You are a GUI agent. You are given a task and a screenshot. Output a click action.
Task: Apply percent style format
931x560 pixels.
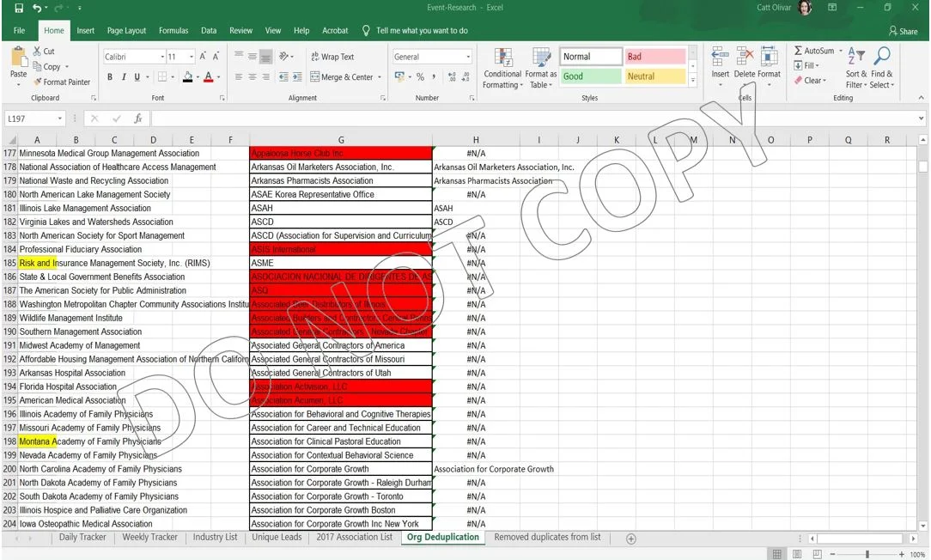(x=420, y=76)
